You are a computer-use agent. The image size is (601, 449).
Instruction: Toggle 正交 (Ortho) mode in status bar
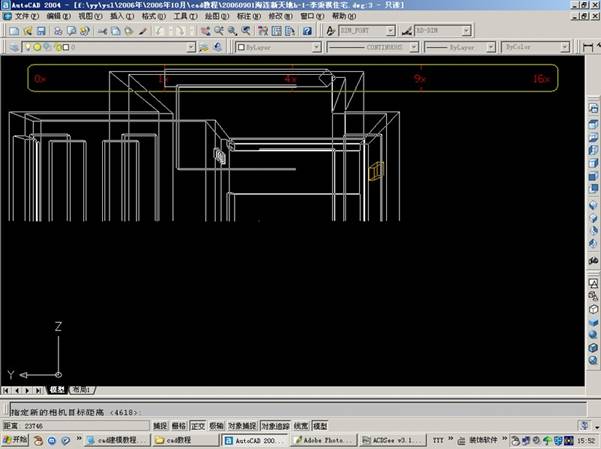click(196, 426)
